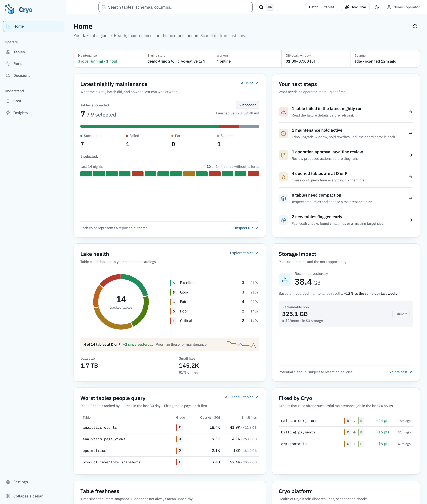
Task: Open arrow for maintenance hold active step
Action: [411, 134]
